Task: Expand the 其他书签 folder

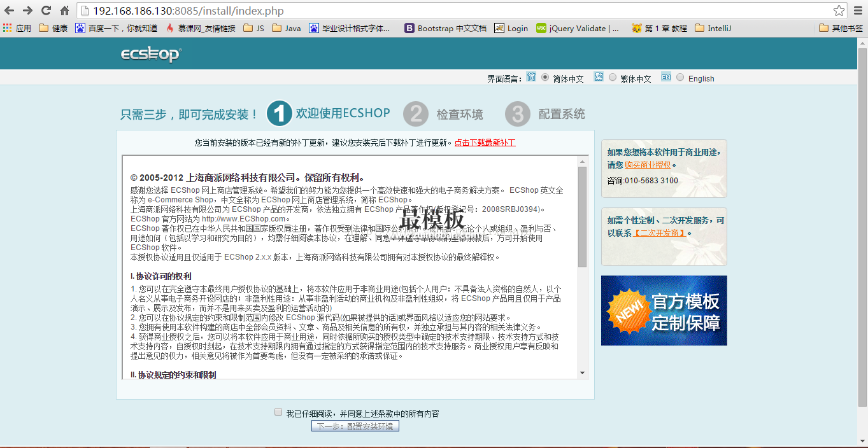Action: point(841,28)
